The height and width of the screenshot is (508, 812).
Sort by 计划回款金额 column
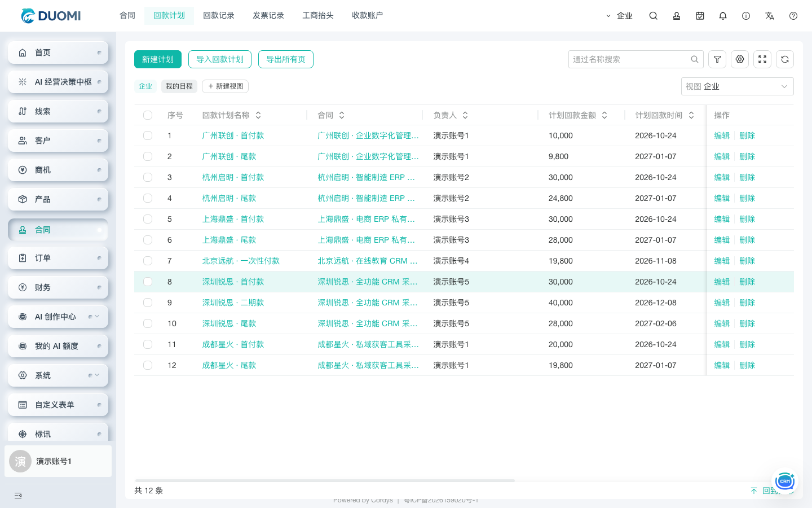(604, 115)
